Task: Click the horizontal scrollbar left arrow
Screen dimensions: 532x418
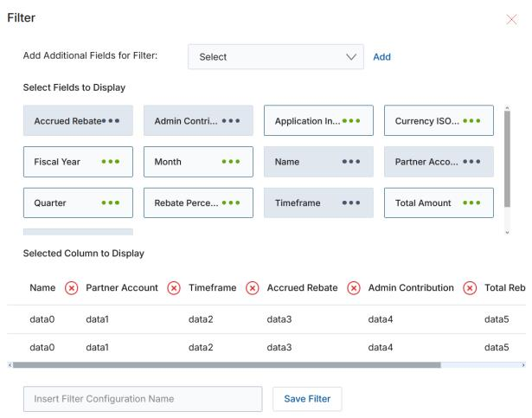Action: [x=10, y=365]
